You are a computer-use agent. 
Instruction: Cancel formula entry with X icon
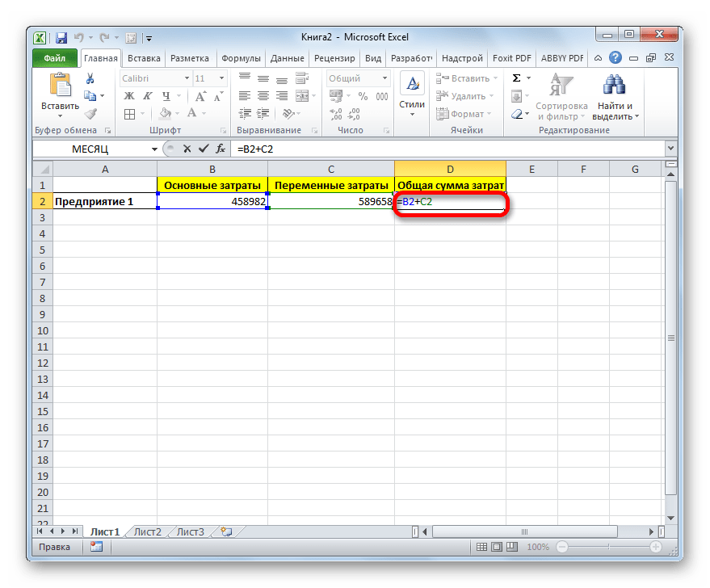(x=187, y=149)
